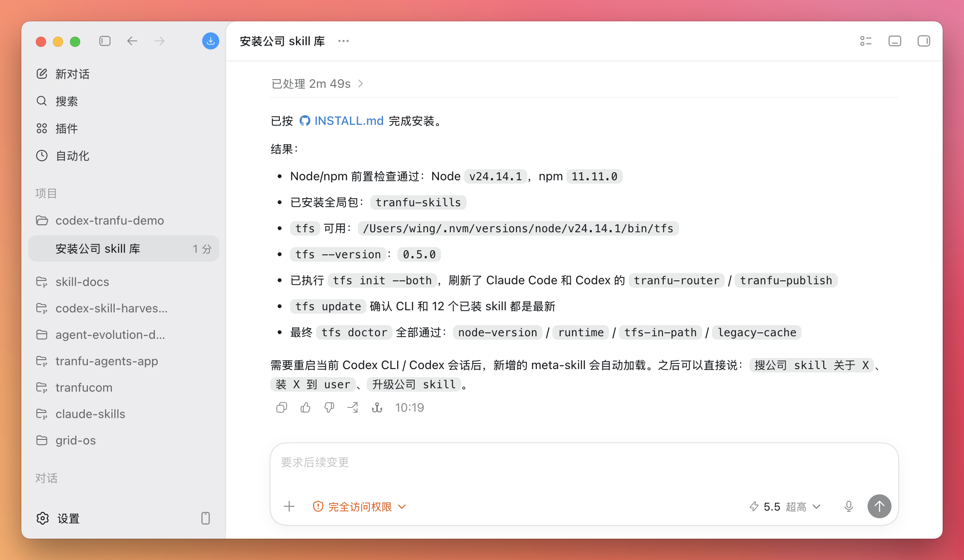The width and height of the screenshot is (964, 560).
Task: Toggle the left sidebar panel
Action: [x=105, y=41]
